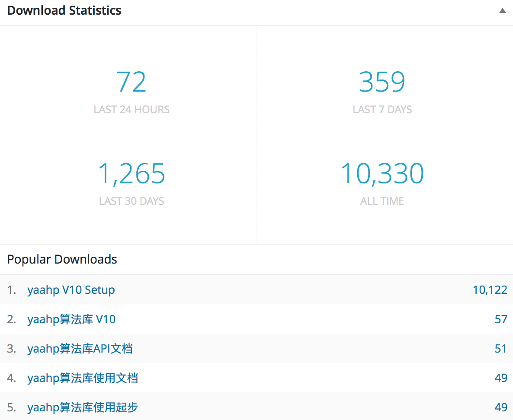Select the 10,330 all time count
This screenshot has height=420, width=513.
(382, 174)
